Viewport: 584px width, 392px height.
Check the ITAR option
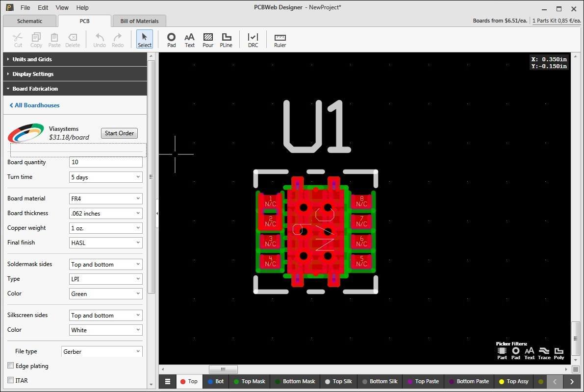(10, 380)
